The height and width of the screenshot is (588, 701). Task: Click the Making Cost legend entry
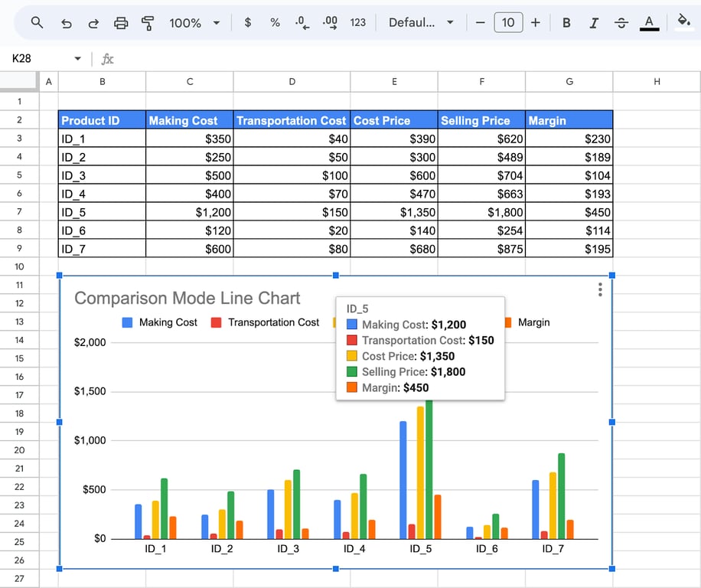click(x=160, y=322)
